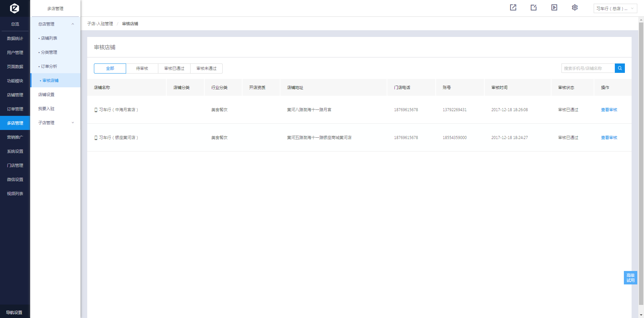This screenshot has width=644, height=318.
Task: Click phone icon beside 习车行（中海月宫店）
Action: coord(96,110)
